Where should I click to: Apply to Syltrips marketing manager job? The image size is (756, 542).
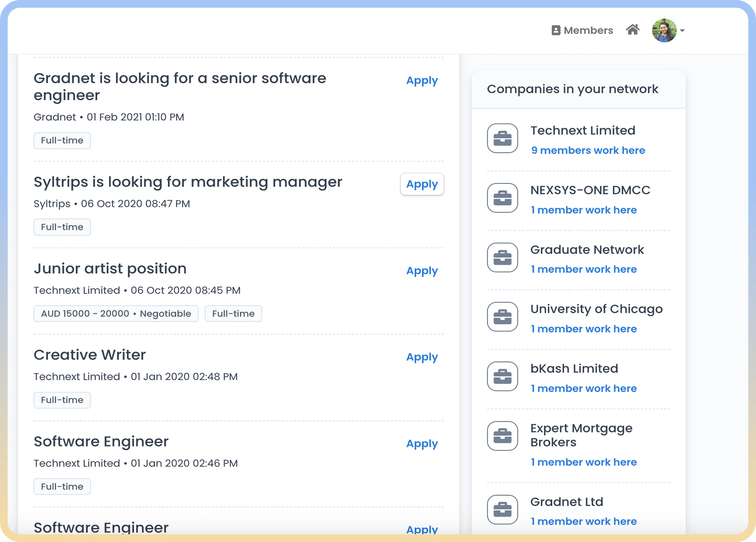422,184
